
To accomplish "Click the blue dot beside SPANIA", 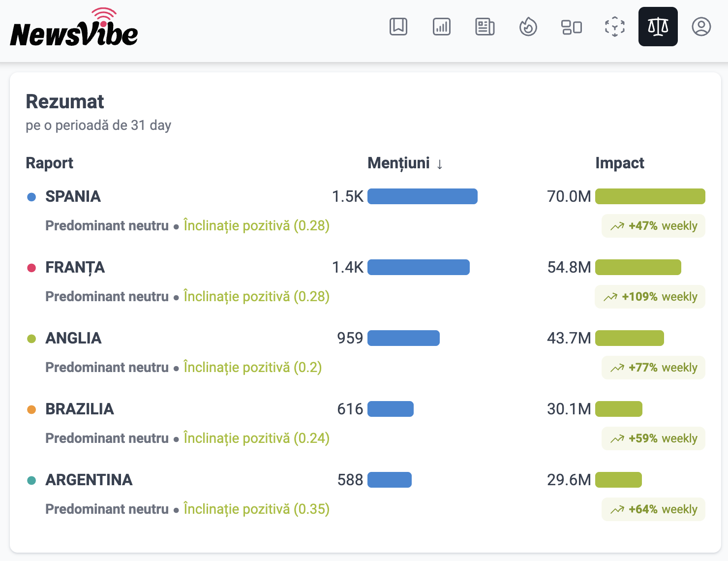I will click(31, 197).
